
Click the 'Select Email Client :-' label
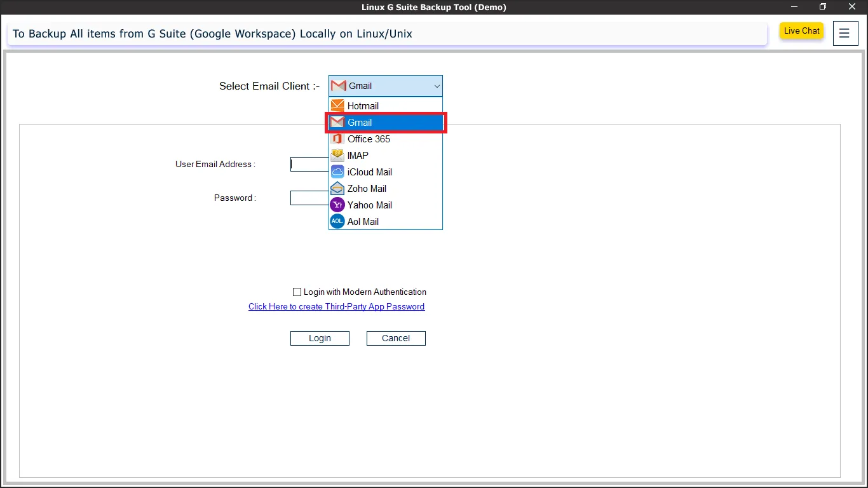point(269,86)
